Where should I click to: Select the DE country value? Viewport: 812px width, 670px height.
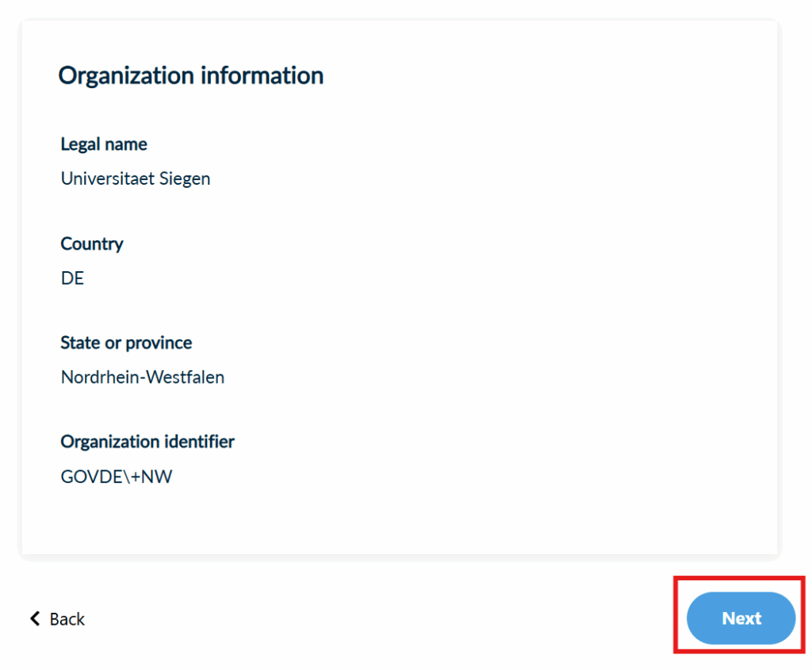click(72, 278)
